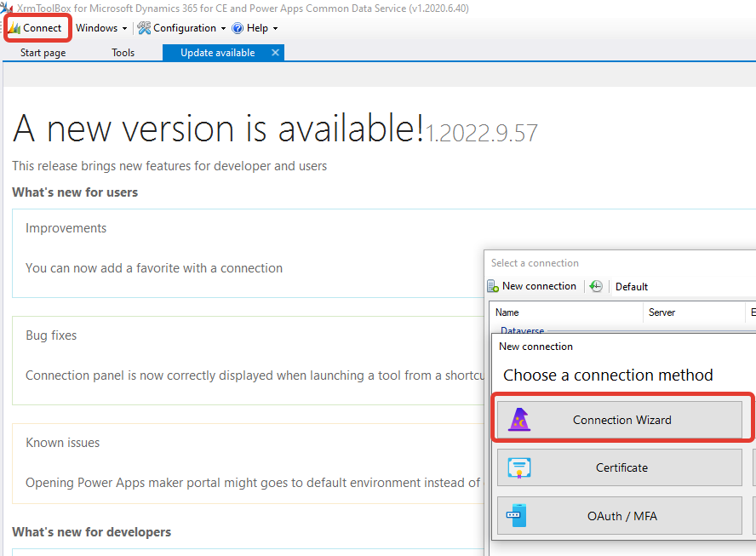Click the 'A new version is available!' heading
This screenshot has height=556, width=756.
(219, 129)
